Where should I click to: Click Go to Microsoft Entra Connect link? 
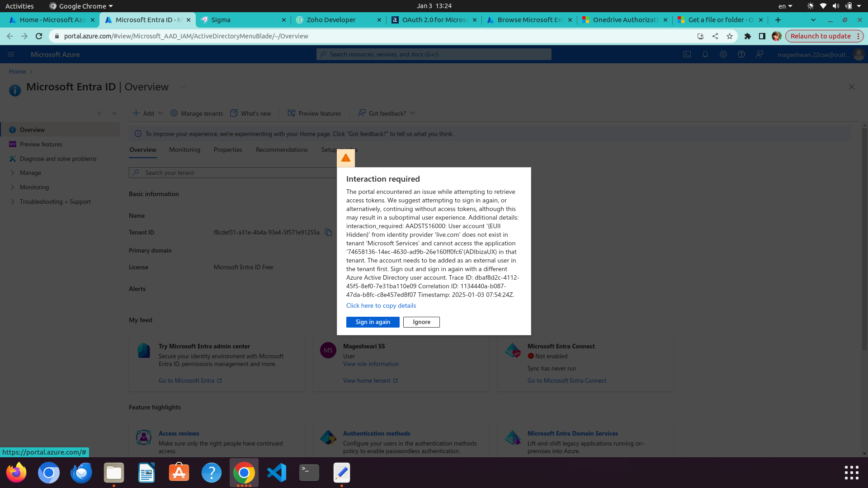(x=567, y=380)
